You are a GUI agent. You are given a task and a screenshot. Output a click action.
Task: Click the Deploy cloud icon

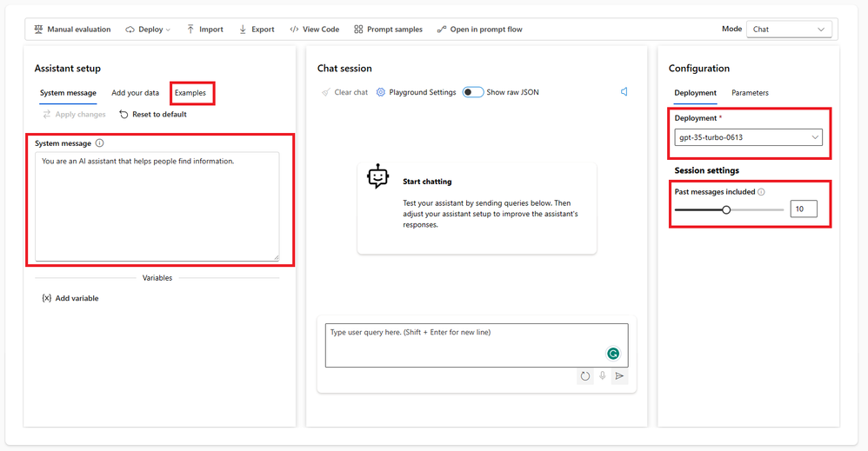[x=130, y=30]
